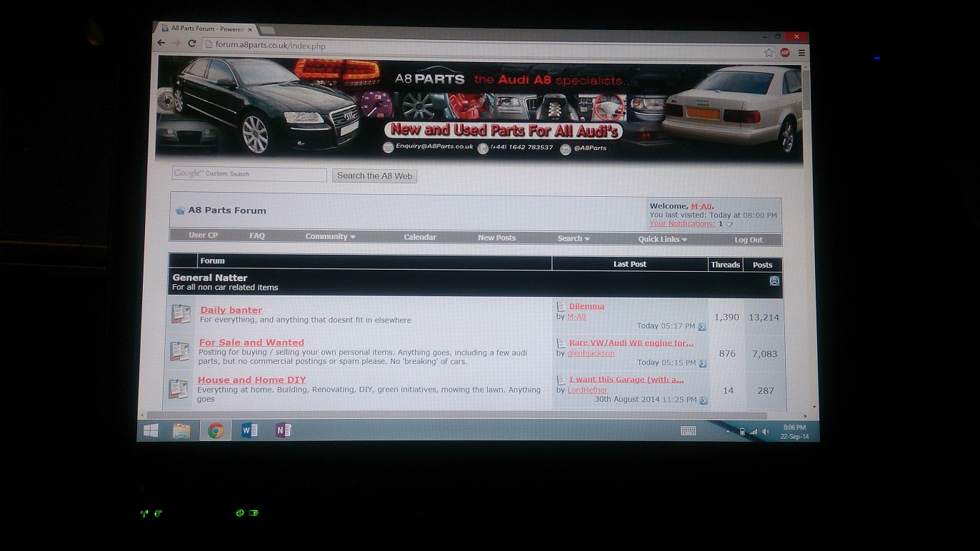Switch to Chrome on the taskbar
980x551 pixels.
tap(216, 431)
